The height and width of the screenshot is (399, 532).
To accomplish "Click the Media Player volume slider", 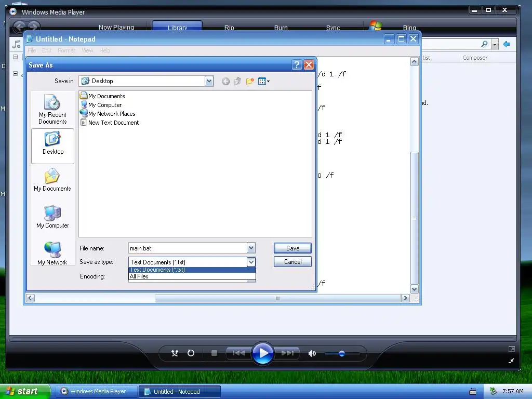I will [x=342, y=353].
